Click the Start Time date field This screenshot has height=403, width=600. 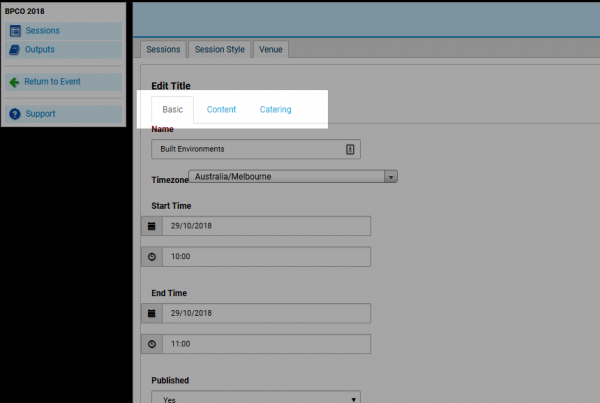[266, 226]
